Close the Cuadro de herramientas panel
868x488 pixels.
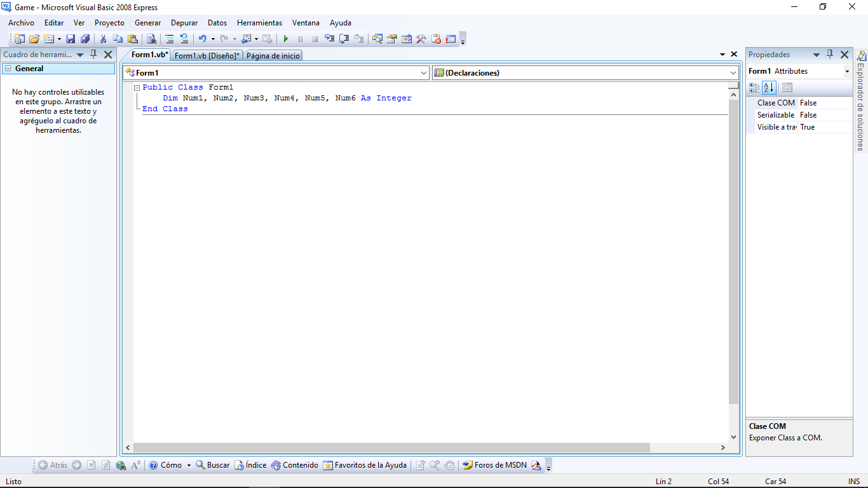(108, 55)
